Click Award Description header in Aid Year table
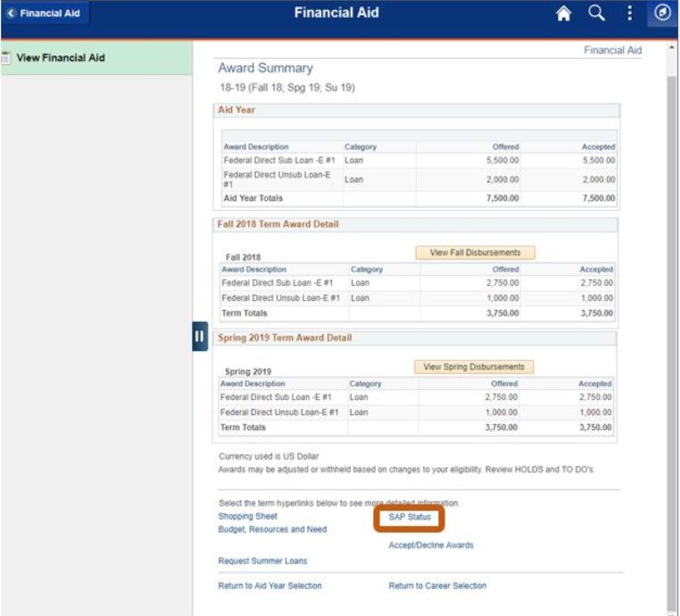The height and width of the screenshot is (616, 680). pos(256,147)
